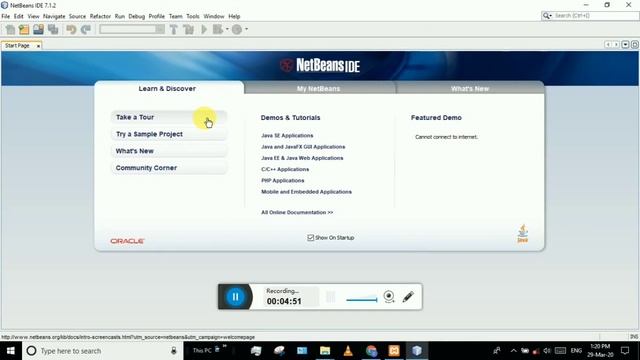Open the Debug menu
Screen dimensions: 640x360
click(x=137, y=16)
